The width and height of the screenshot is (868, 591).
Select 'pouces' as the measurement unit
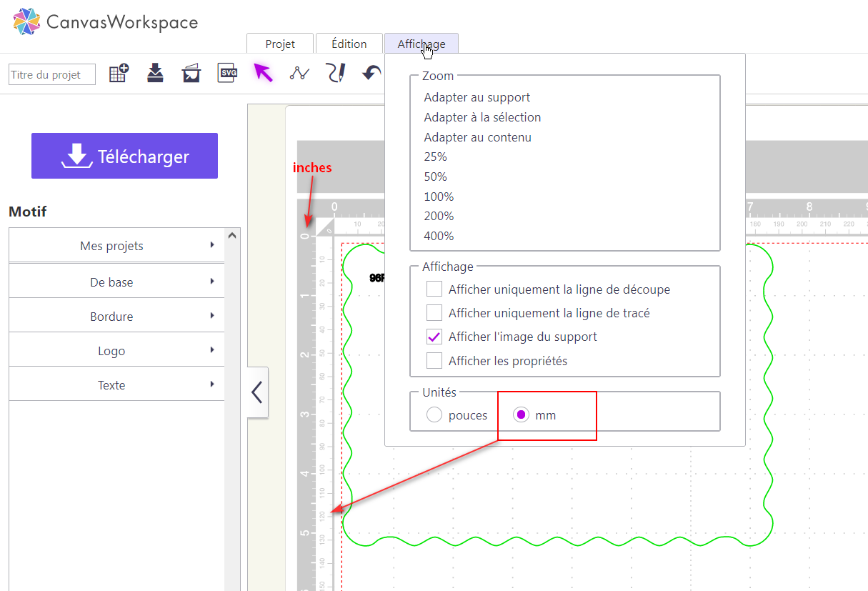pos(434,414)
